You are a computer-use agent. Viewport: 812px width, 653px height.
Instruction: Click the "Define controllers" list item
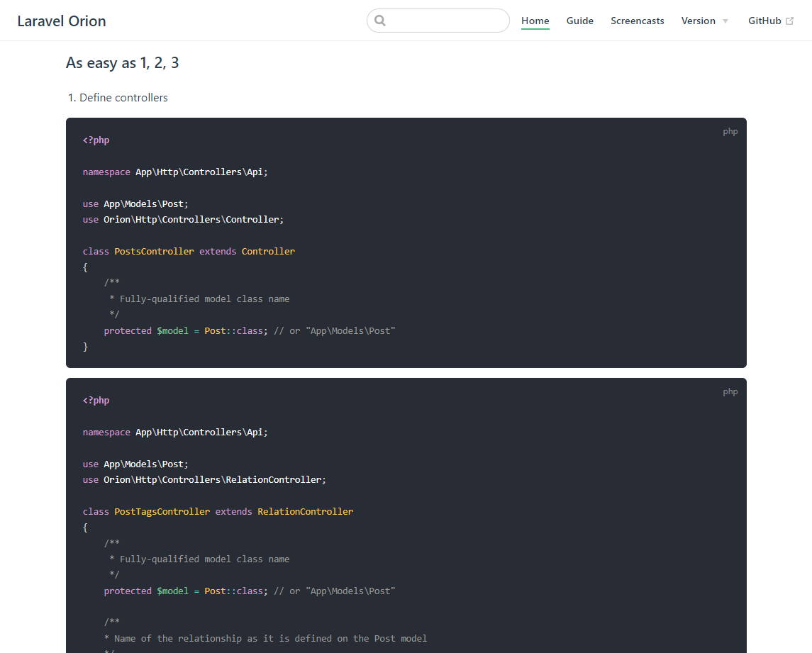click(123, 98)
